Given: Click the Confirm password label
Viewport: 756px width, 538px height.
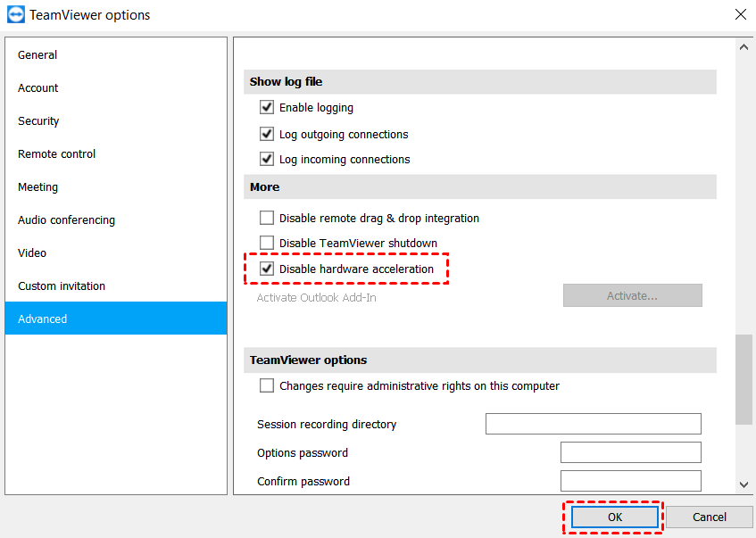Looking at the screenshot, I should 303,481.
